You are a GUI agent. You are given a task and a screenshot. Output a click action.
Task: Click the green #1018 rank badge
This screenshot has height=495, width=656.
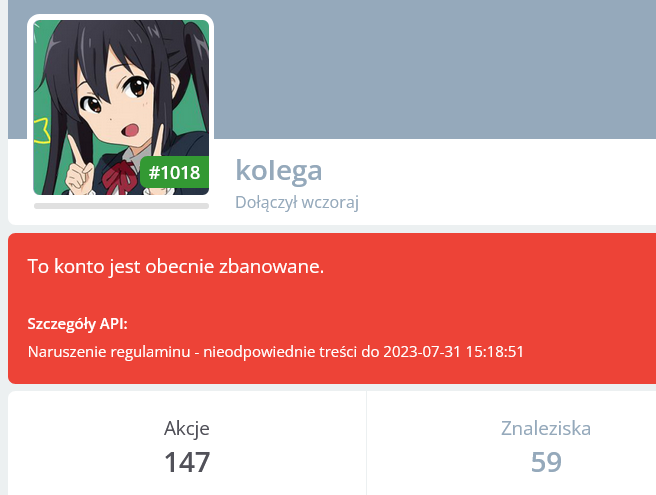point(174,172)
